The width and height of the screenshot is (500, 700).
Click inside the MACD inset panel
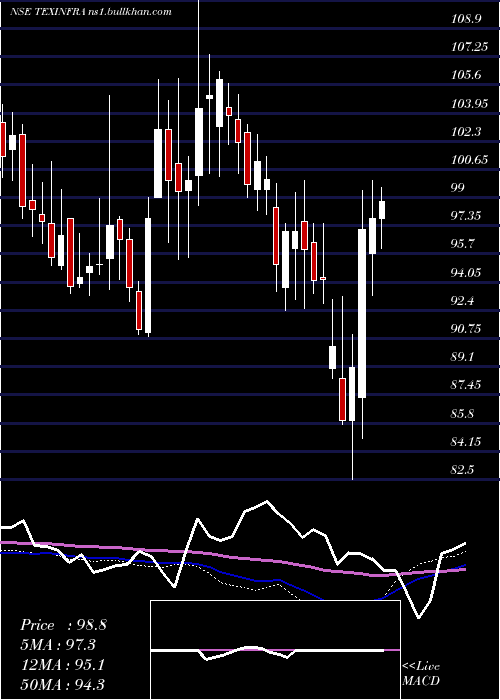275,650
